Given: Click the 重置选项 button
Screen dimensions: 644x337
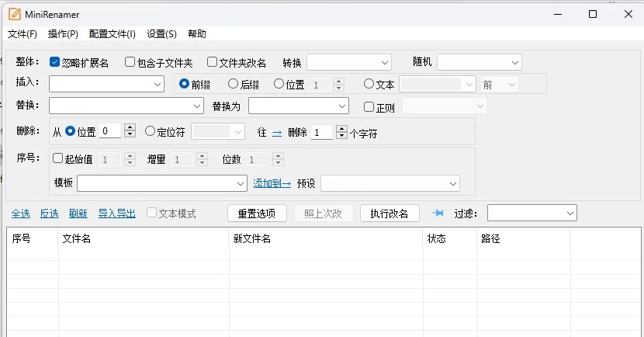Looking at the screenshot, I should tap(257, 214).
